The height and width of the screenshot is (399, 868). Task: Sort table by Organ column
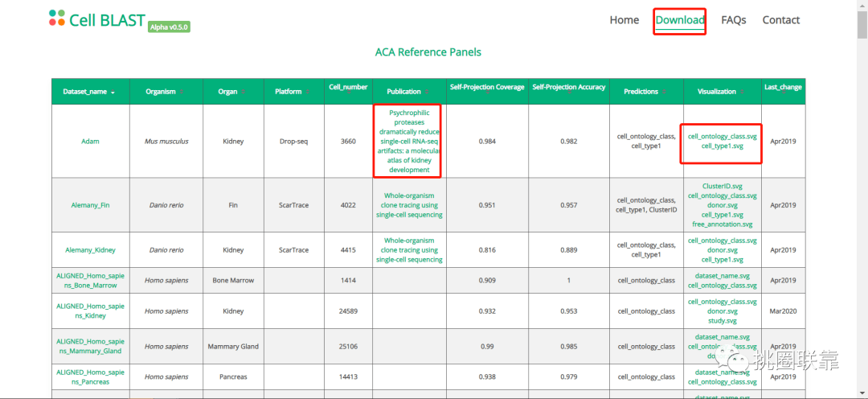click(x=232, y=92)
